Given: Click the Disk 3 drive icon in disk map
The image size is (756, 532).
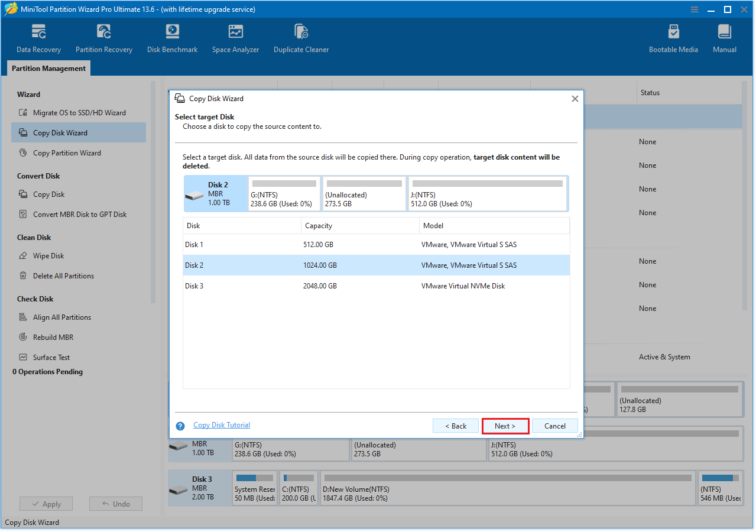Looking at the screenshot, I should (178, 490).
